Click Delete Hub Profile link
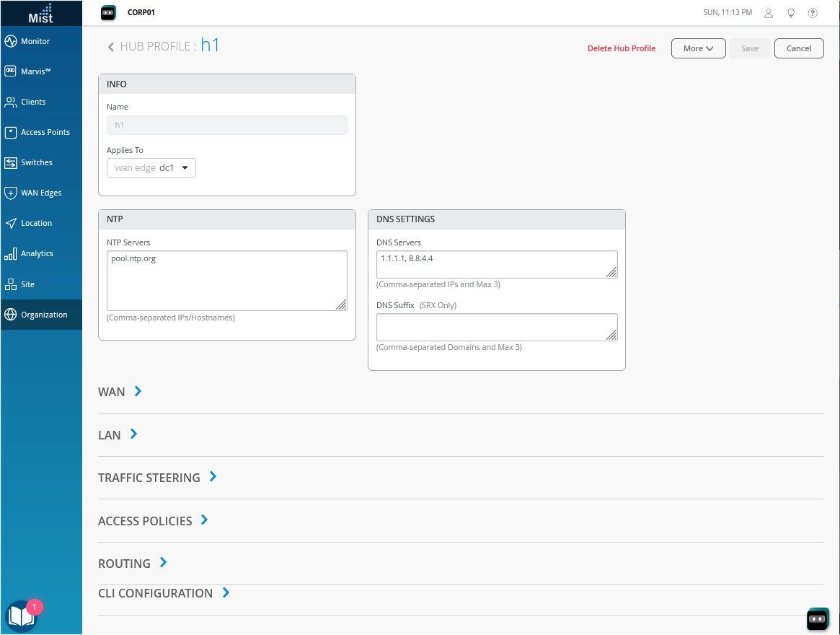The image size is (840, 635). (x=622, y=48)
